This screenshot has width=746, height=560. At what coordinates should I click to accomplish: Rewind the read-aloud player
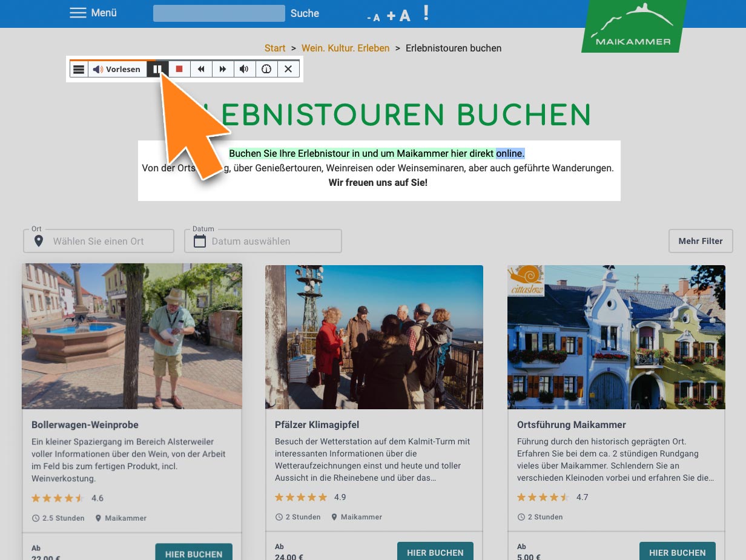(201, 69)
